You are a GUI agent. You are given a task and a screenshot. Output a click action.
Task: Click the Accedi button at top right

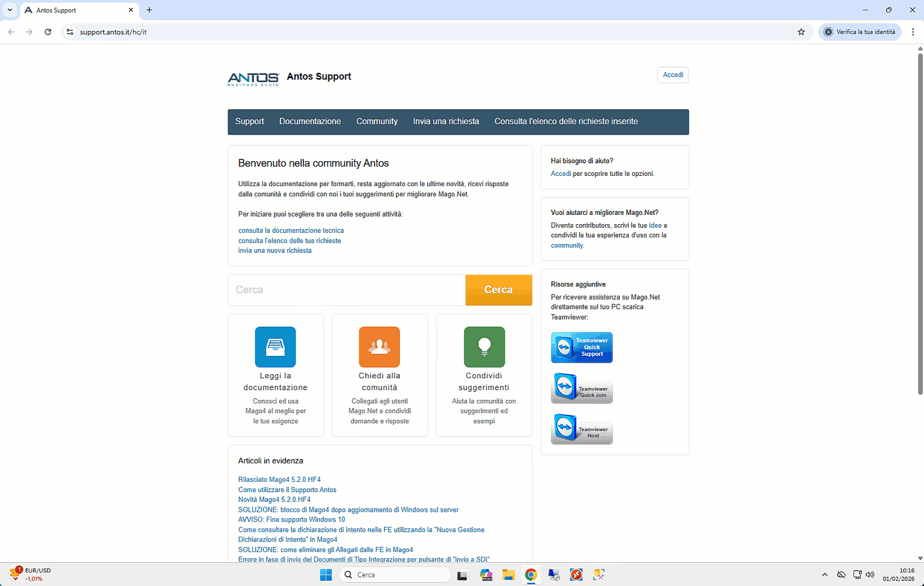(x=673, y=75)
